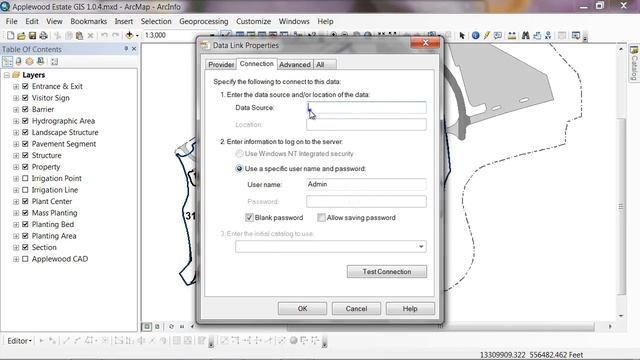Switch to the Advanced tab
Screen dimensions: 640x360
(x=295, y=64)
